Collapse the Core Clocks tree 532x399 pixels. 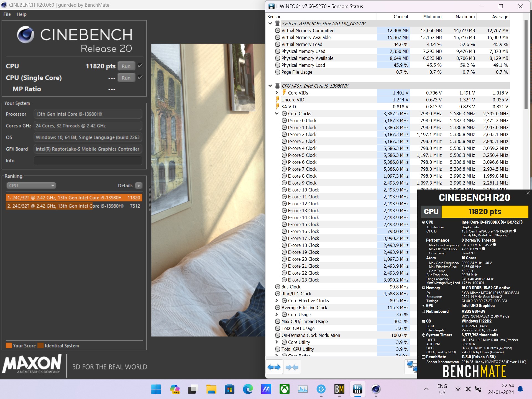point(277,114)
